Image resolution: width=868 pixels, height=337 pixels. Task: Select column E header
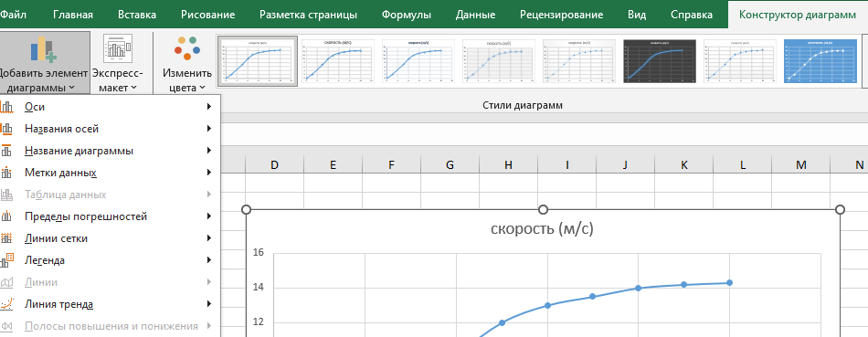[333, 164]
